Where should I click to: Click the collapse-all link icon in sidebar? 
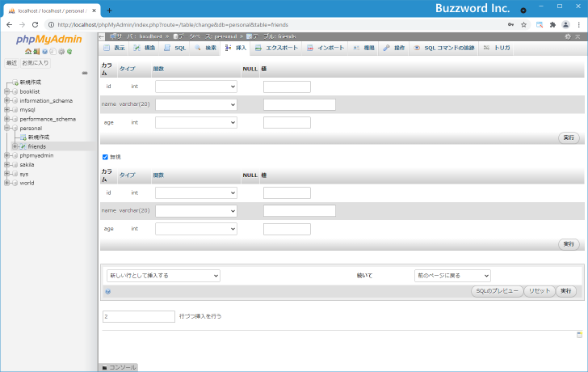84,73
